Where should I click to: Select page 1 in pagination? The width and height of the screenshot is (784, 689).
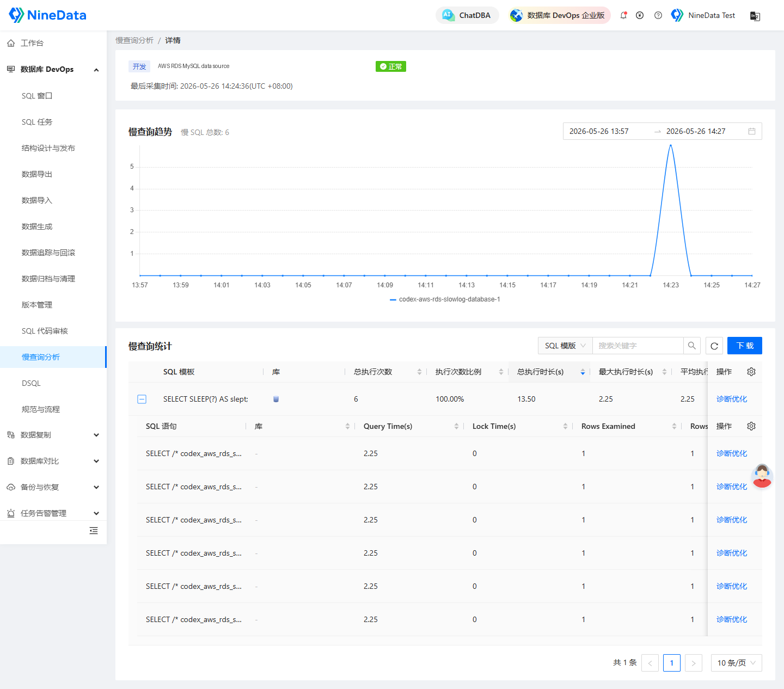[x=672, y=663]
